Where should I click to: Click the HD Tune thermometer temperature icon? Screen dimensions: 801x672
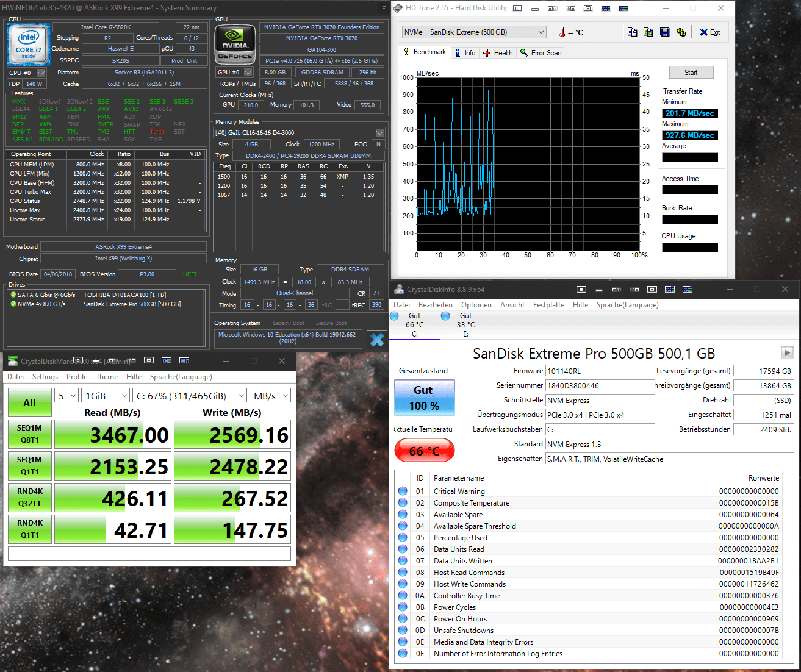[562, 32]
